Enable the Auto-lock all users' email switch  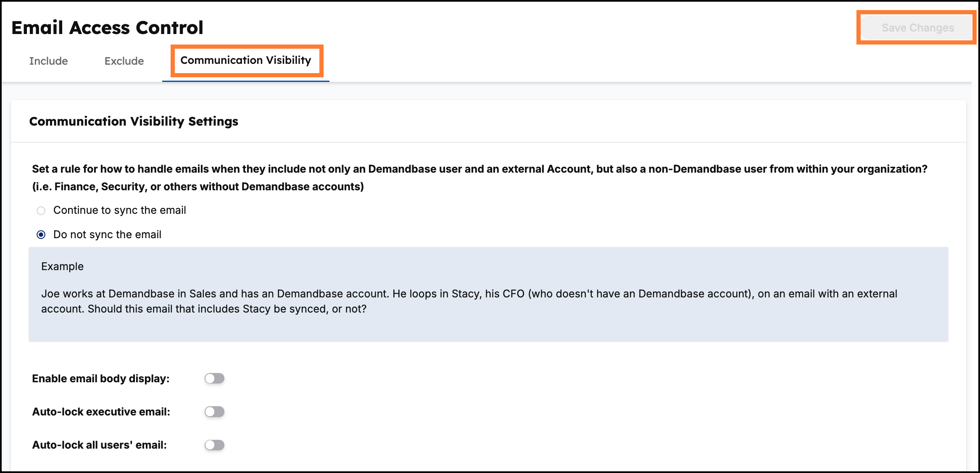click(x=214, y=445)
